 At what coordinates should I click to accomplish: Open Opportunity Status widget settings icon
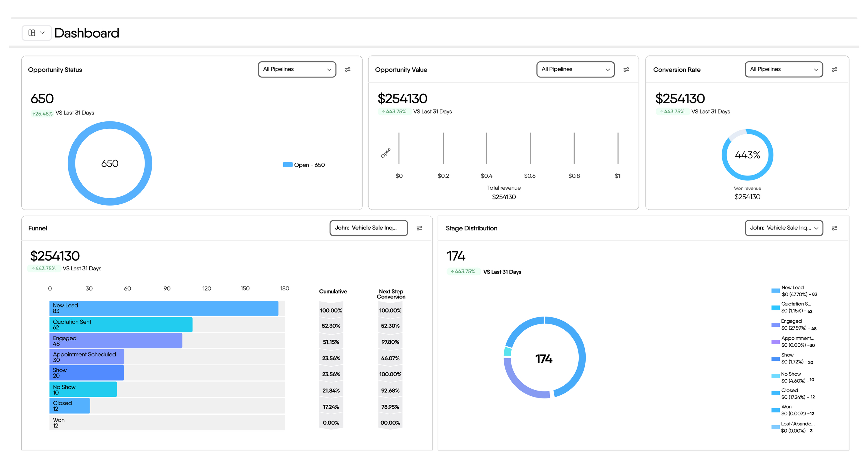pyautogui.click(x=348, y=69)
